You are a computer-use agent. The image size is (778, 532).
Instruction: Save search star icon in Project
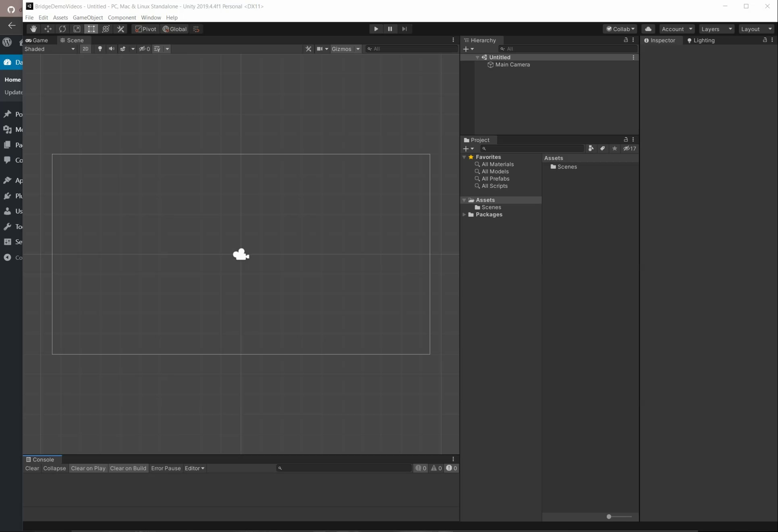[x=614, y=149]
